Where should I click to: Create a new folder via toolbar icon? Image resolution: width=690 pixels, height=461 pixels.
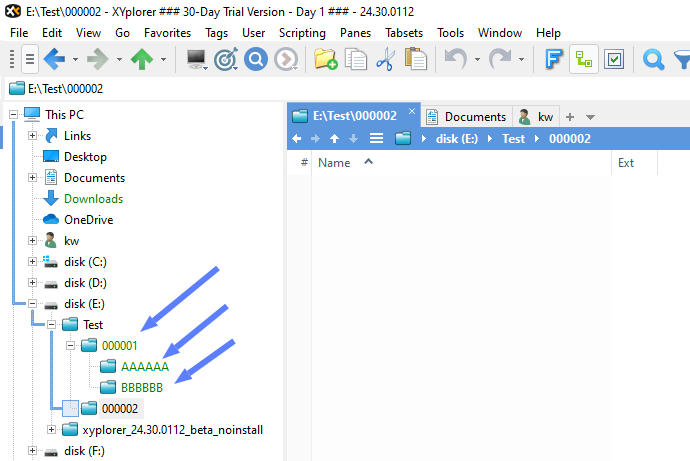point(326,59)
